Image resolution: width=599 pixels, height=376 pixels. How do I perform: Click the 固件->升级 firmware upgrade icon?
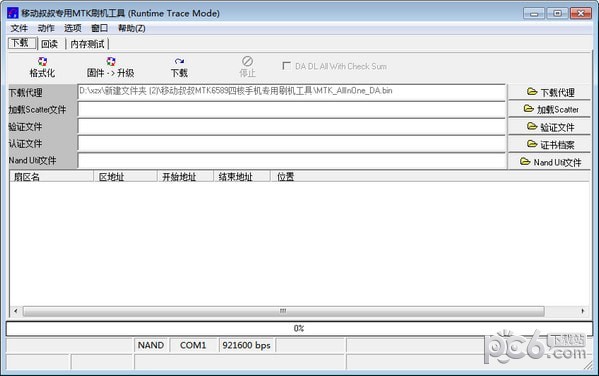pyautogui.click(x=110, y=67)
